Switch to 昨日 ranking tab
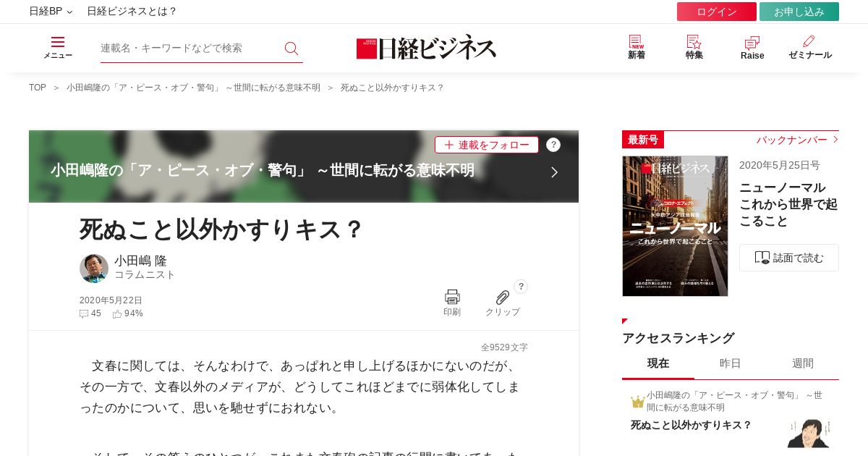The width and height of the screenshot is (868, 456). [731, 363]
